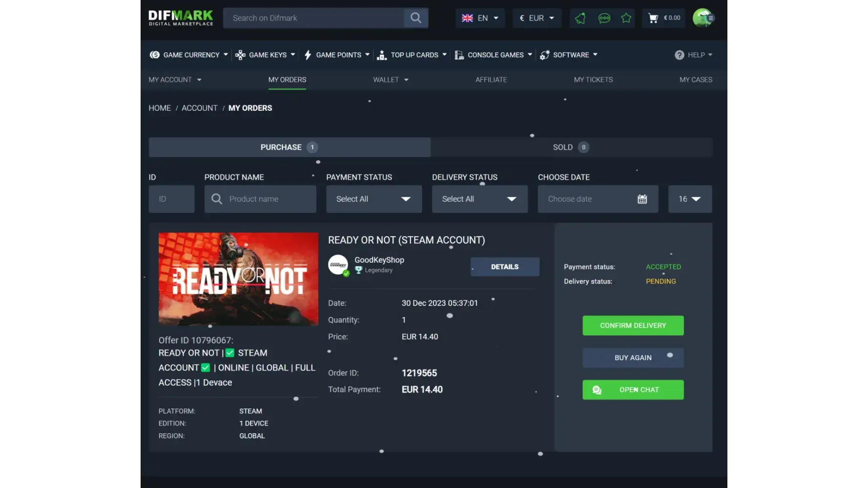Open the EUR currency selector
Viewport: 868px width, 488px height.
click(537, 18)
